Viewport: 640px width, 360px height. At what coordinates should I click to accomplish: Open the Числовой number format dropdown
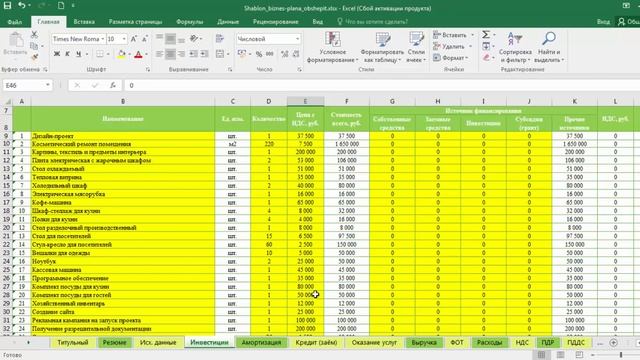297,39
